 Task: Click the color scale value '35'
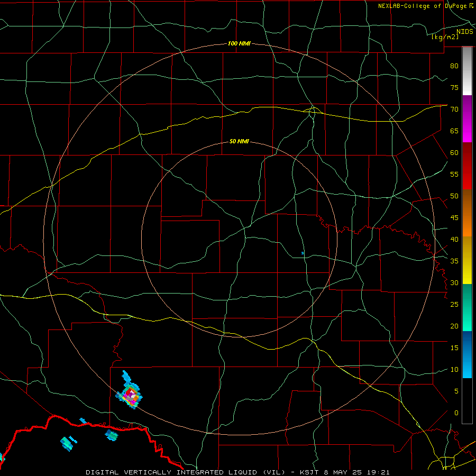(x=454, y=261)
